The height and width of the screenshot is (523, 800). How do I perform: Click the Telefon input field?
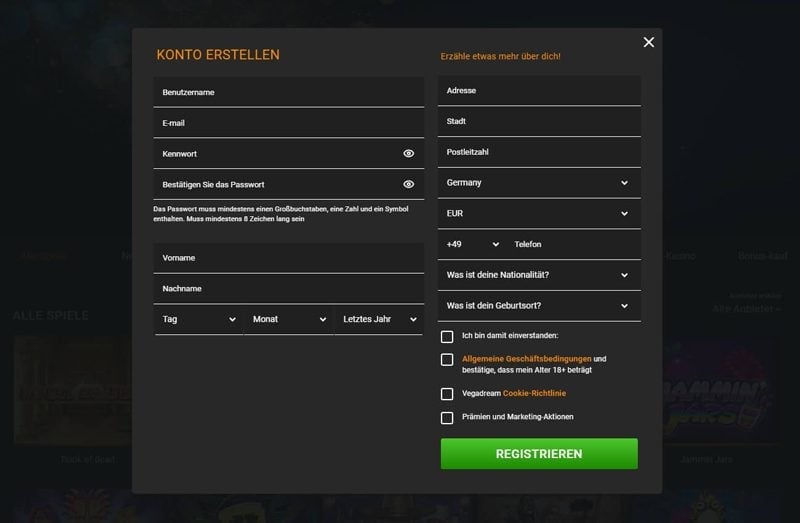pyautogui.click(x=575, y=244)
